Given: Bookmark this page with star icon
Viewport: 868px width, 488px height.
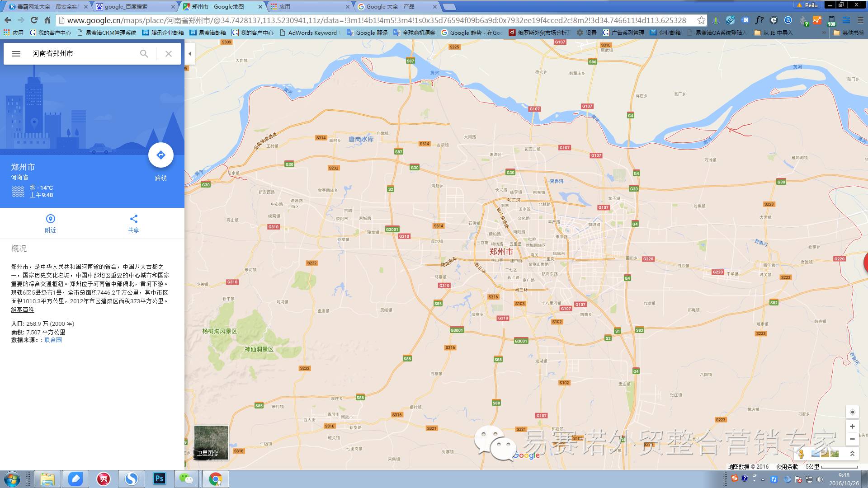Looking at the screenshot, I should coord(701,20).
